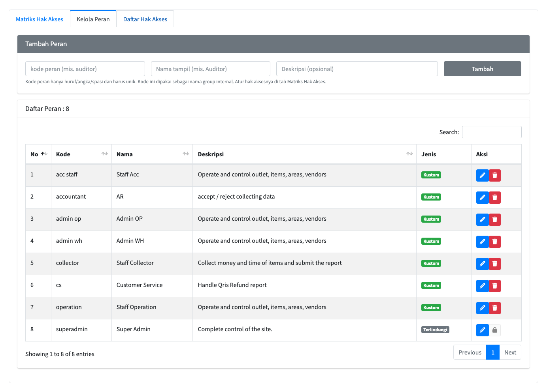Delete the admin wh role

(x=495, y=242)
